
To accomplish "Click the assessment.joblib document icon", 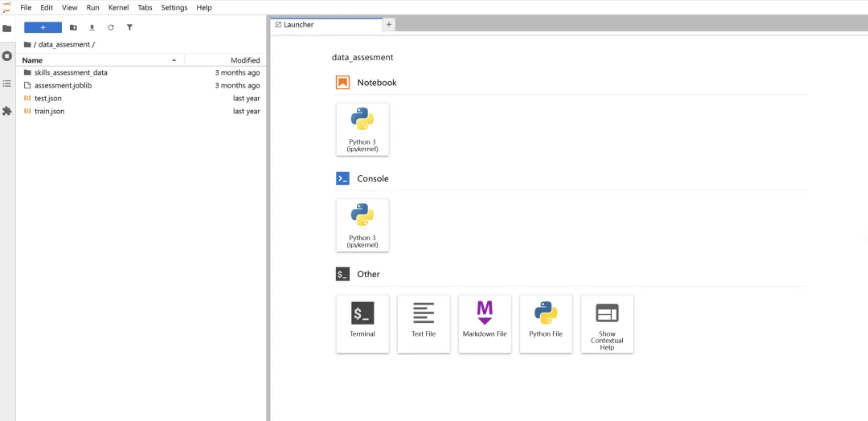I will tap(27, 85).
